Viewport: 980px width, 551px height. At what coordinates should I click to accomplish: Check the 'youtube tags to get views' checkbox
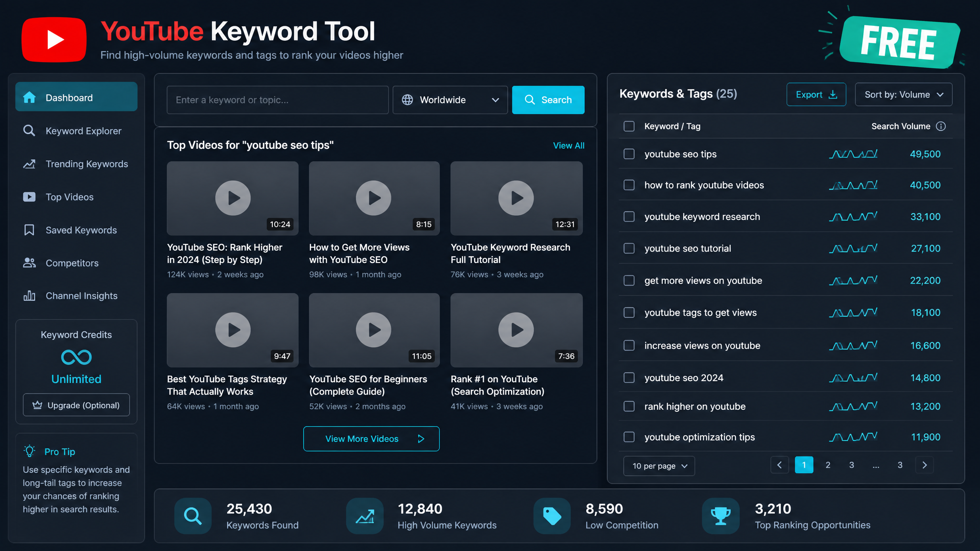[x=629, y=312]
